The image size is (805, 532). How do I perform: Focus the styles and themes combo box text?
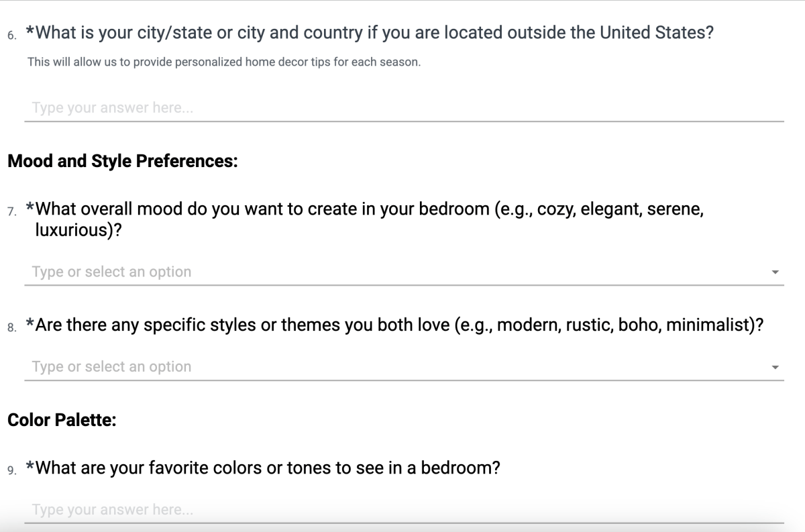pyautogui.click(x=396, y=367)
